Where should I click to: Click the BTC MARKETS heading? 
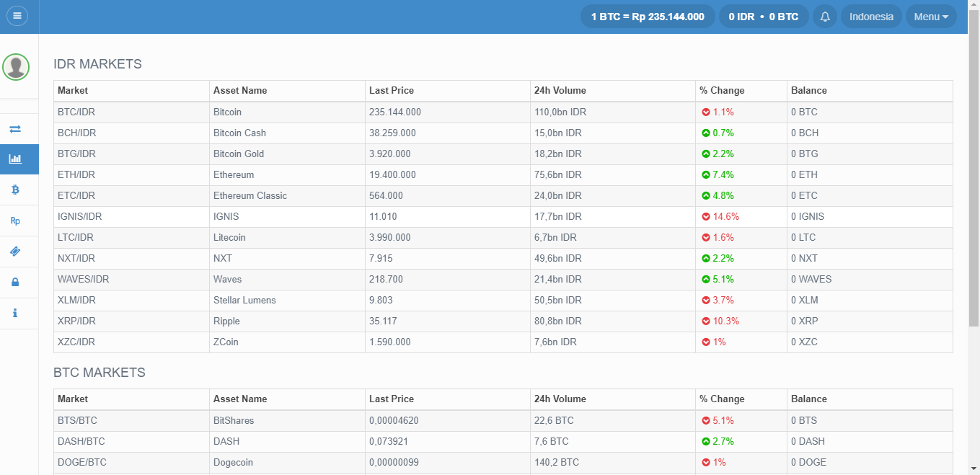[100, 373]
